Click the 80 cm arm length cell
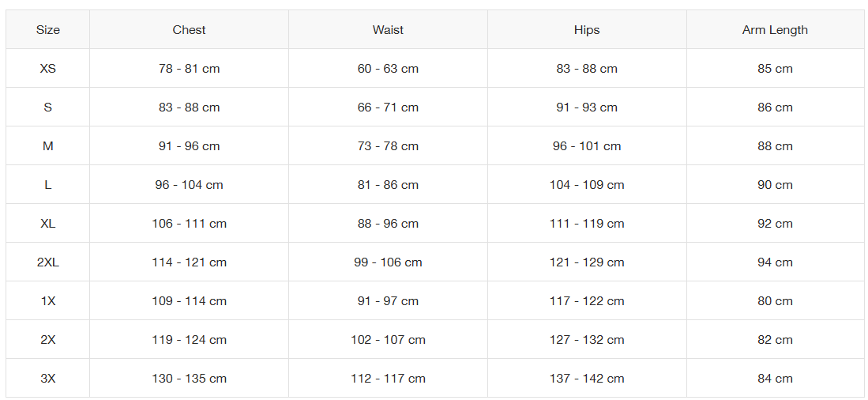The height and width of the screenshot is (400, 868). 775,301
